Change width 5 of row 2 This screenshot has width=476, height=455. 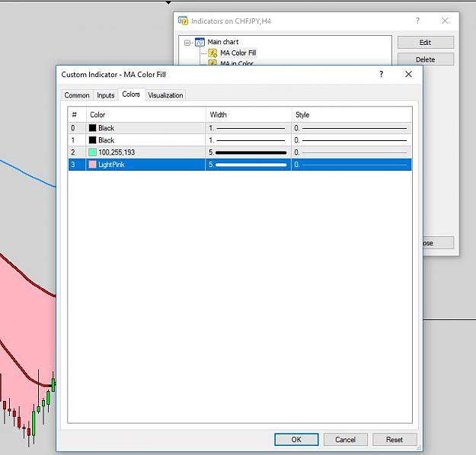coord(248,152)
